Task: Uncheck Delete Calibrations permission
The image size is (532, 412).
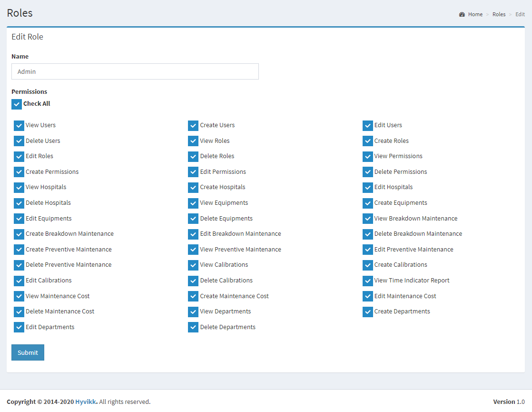Action: coord(193,281)
